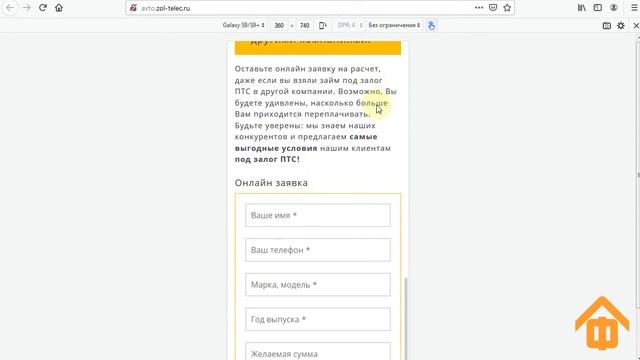Focus the Ваш телефон input field
640x360 pixels.
[318, 250]
